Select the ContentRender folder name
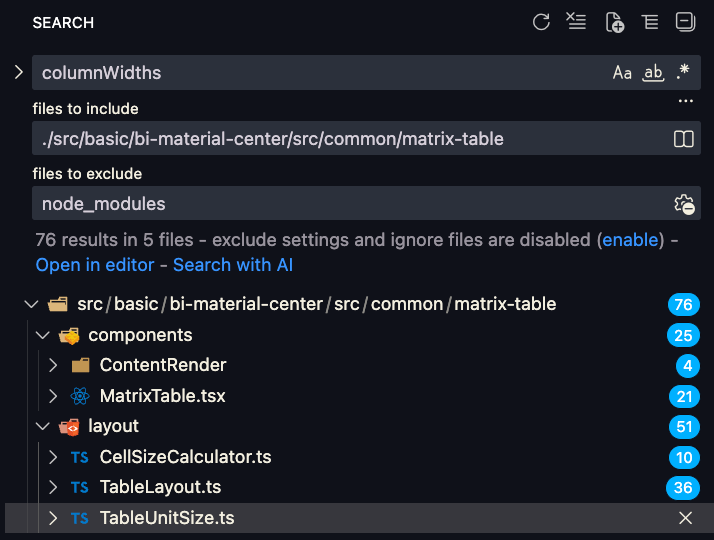Screen dimensions: 714x540 point(163,365)
